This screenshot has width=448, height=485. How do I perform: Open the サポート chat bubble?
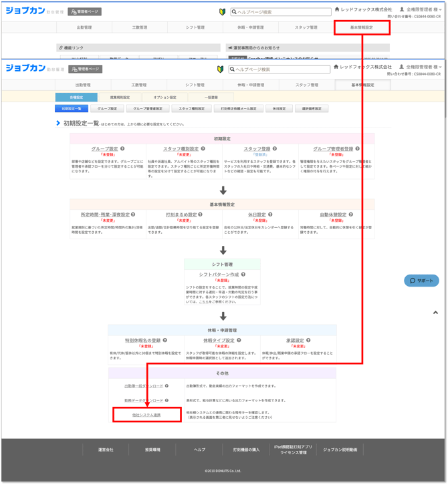pyautogui.click(x=421, y=281)
